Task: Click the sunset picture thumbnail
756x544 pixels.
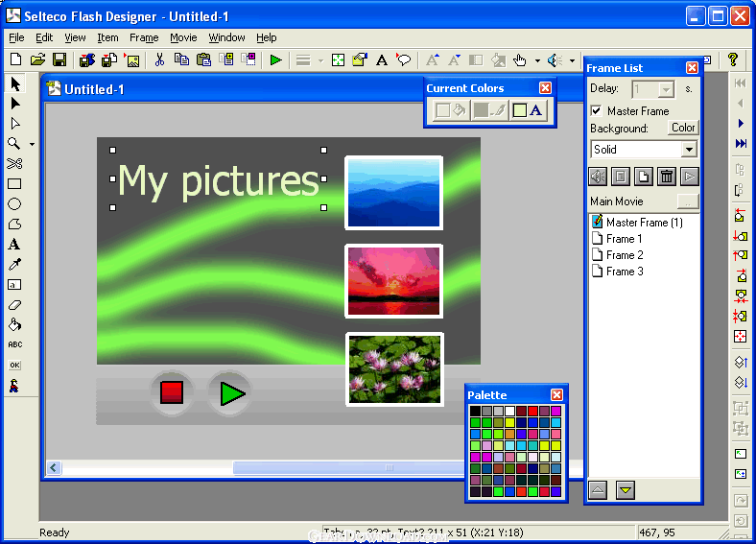Action: [x=394, y=281]
